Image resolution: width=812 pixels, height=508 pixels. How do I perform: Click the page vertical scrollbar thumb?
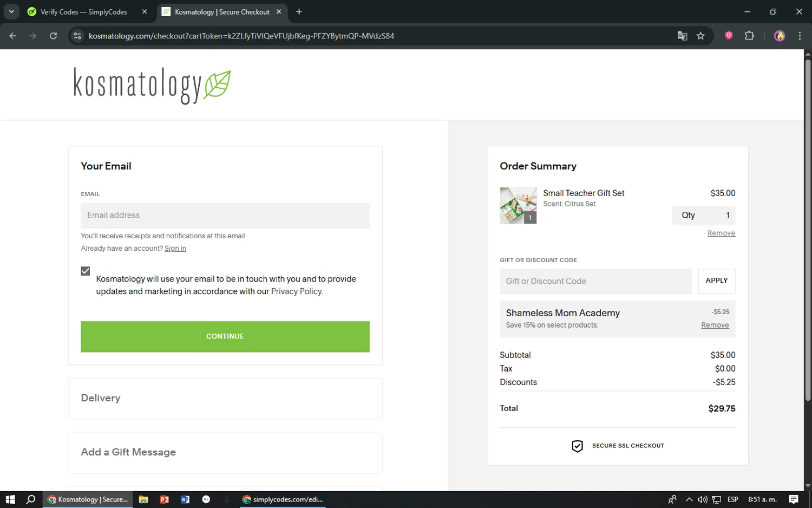coord(808,230)
